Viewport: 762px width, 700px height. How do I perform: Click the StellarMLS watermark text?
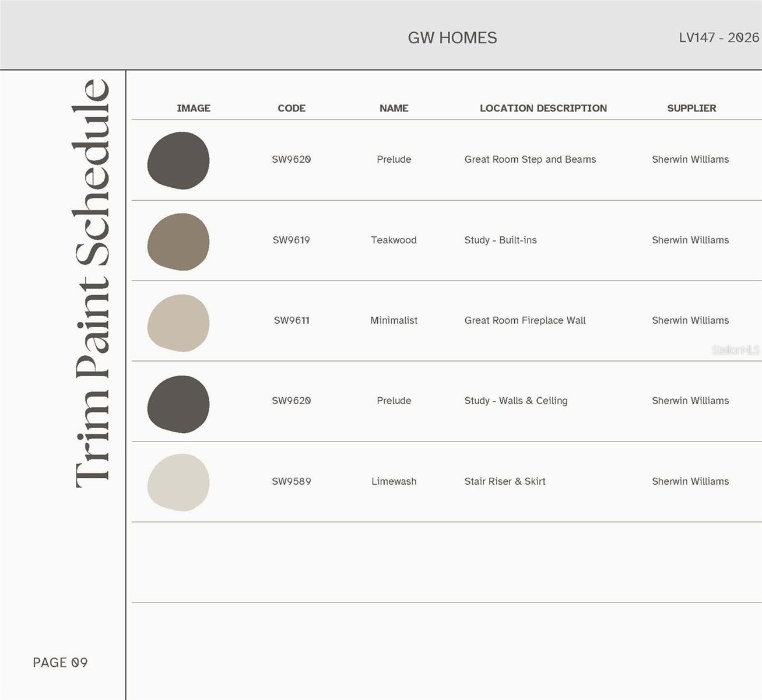coord(736,351)
